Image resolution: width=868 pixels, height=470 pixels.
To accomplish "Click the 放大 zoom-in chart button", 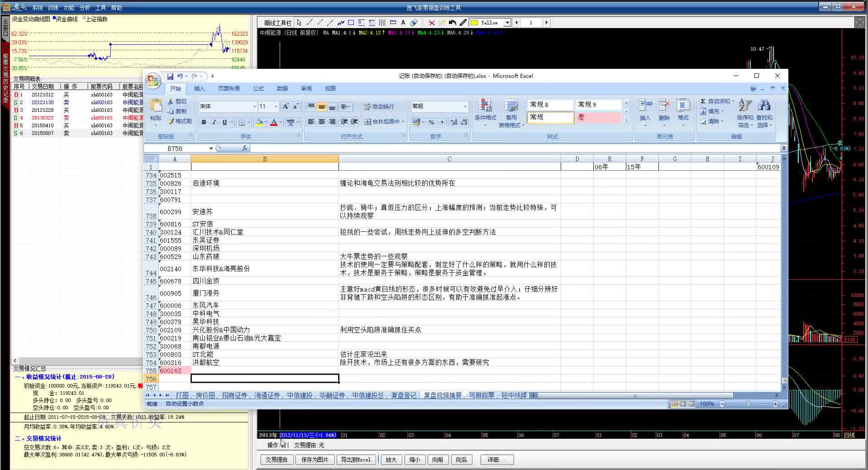I will tap(391, 460).
